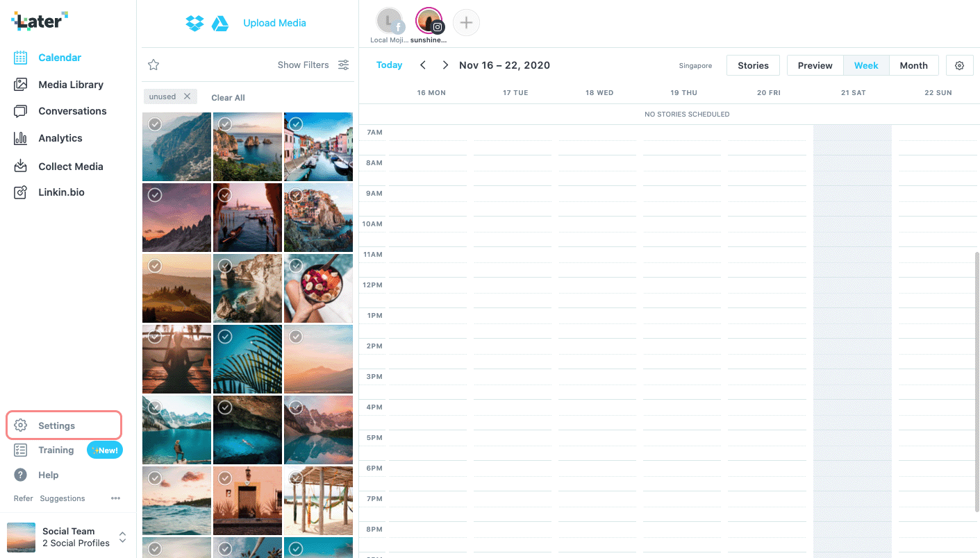Select the pink mountain ridge photo checkbox
Image resolution: width=980 pixels, height=558 pixels.
[155, 195]
